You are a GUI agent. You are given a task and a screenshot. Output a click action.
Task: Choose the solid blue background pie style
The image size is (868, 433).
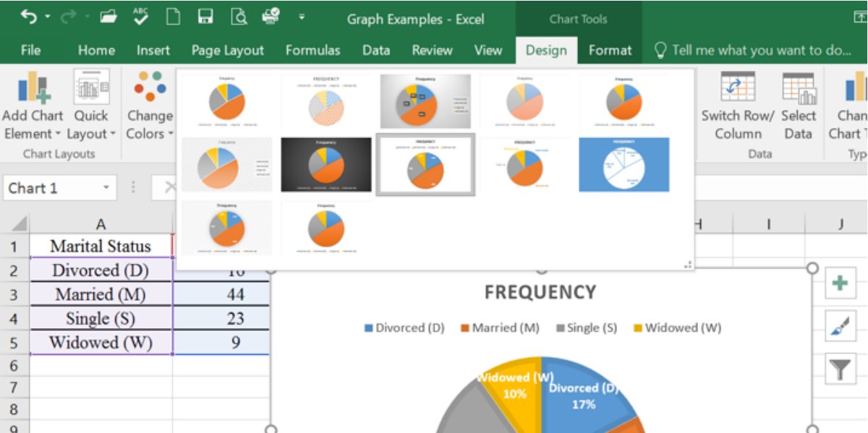(624, 165)
